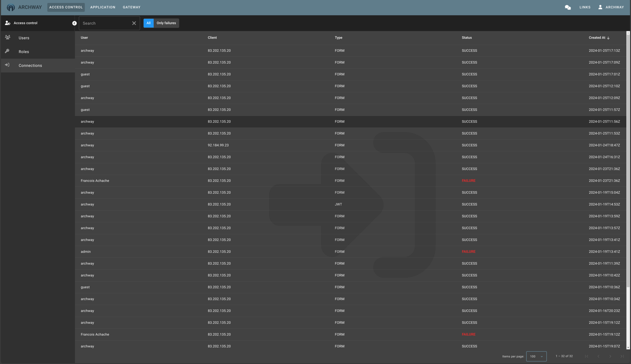
Task: Click the chat/messages icon top right
Action: click(x=568, y=7)
